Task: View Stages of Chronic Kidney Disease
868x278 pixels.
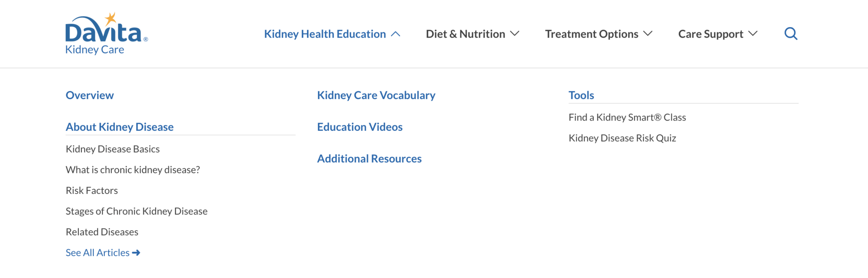Action: 136,211
